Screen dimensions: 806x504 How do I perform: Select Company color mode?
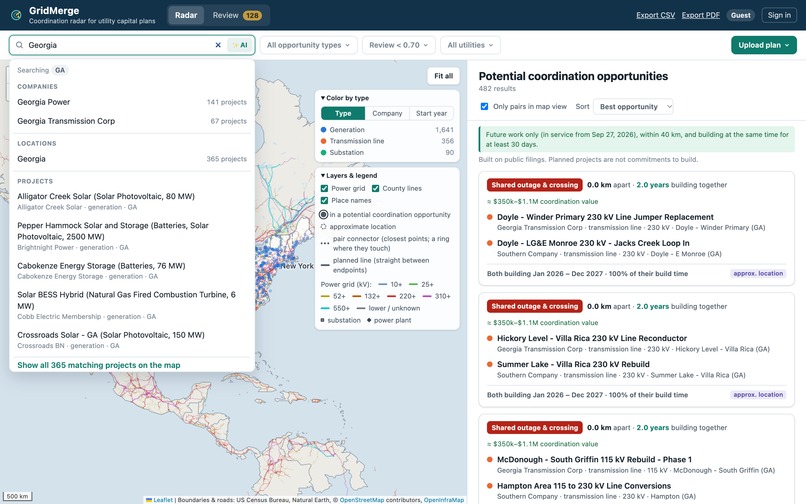387,113
